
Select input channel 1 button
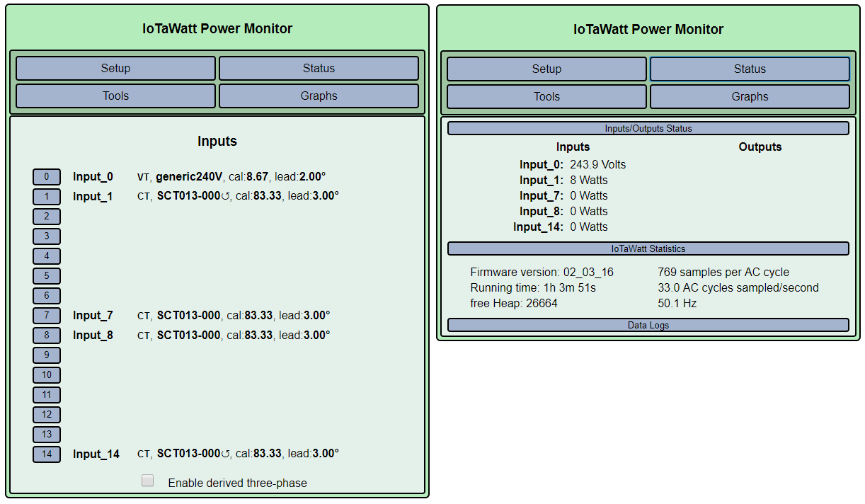click(x=47, y=197)
